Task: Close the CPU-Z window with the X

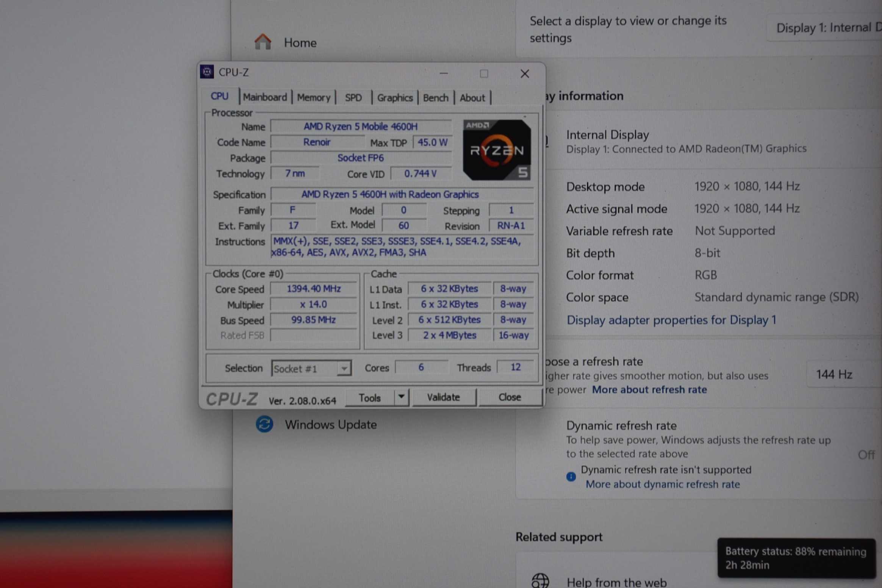Action: click(525, 73)
